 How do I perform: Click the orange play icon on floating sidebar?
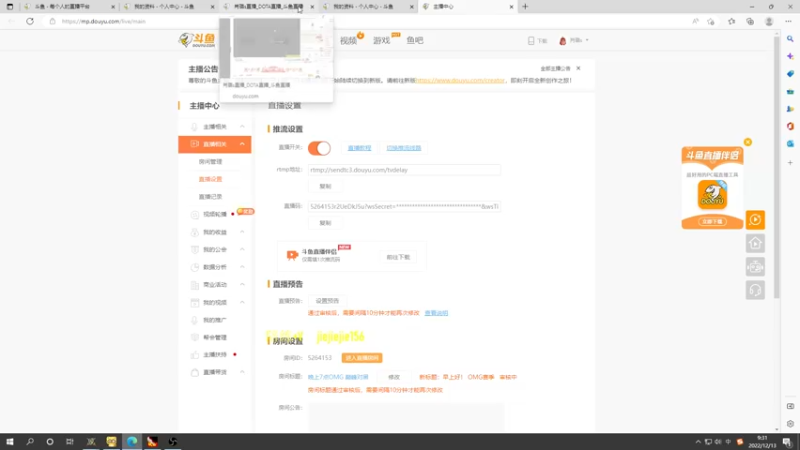pos(755,220)
